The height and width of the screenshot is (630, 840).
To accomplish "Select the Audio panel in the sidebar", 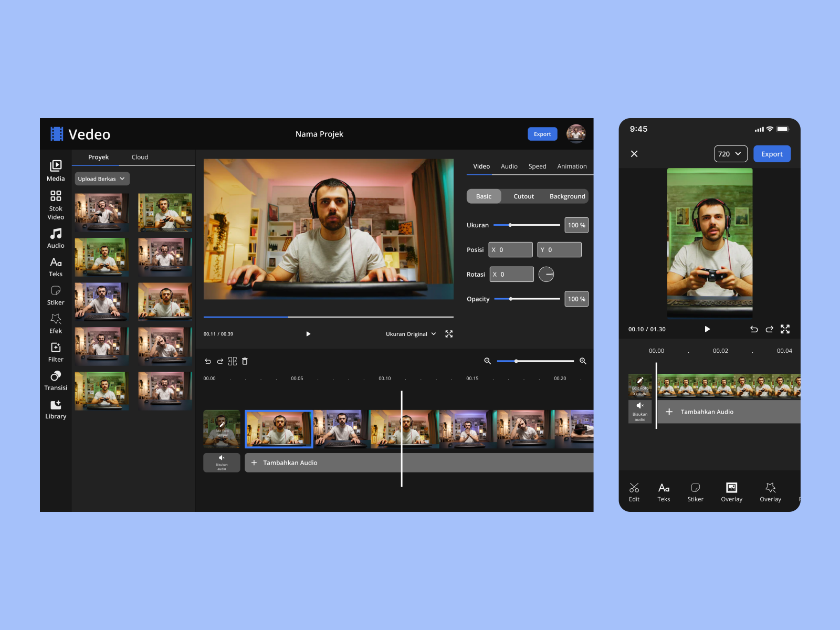I will (55, 239).
